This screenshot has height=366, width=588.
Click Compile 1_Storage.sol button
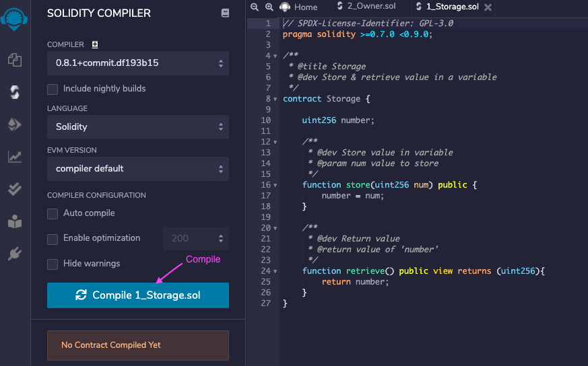click(x=138, y=295)
